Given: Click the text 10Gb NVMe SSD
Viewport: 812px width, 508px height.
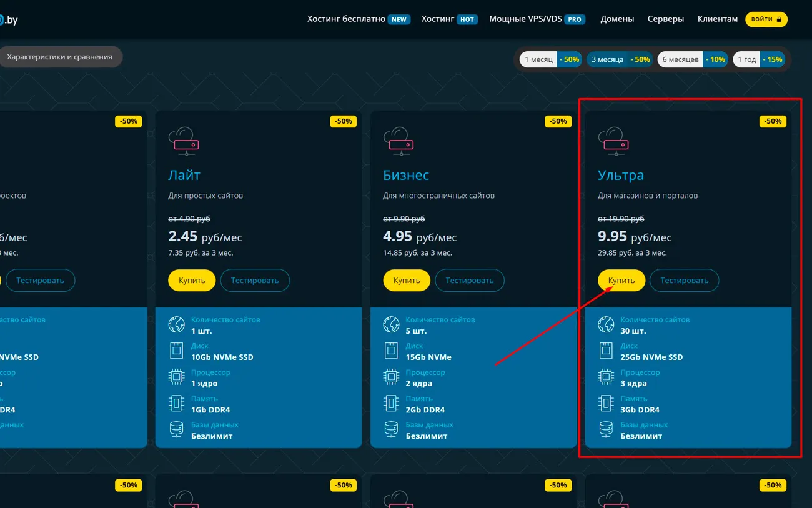Looking at the screenshot, I should coord(222,357).
